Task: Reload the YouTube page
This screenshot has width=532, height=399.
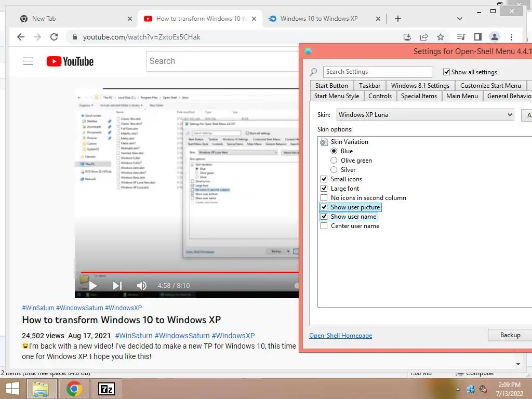Action: [54, 37]
